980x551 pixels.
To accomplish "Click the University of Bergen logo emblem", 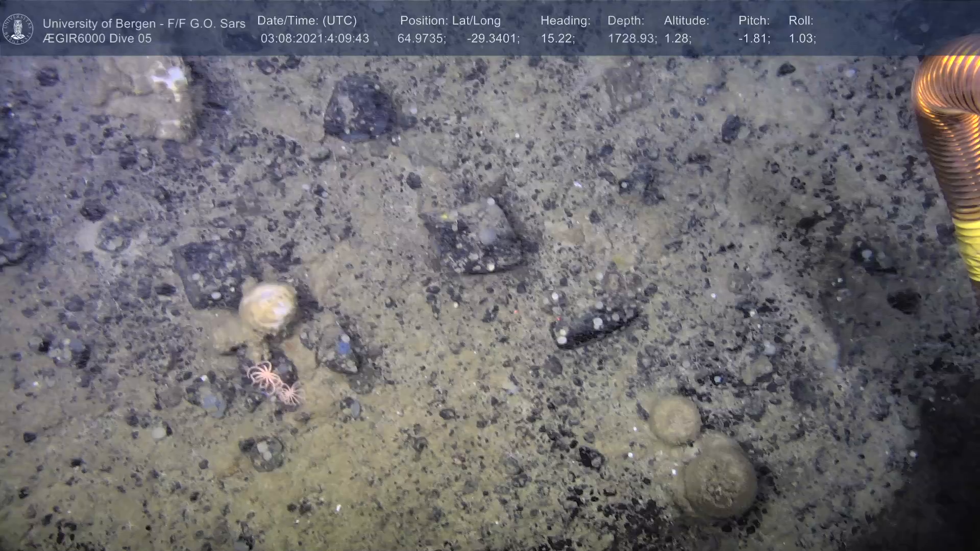I will click(x=18, y=29).
